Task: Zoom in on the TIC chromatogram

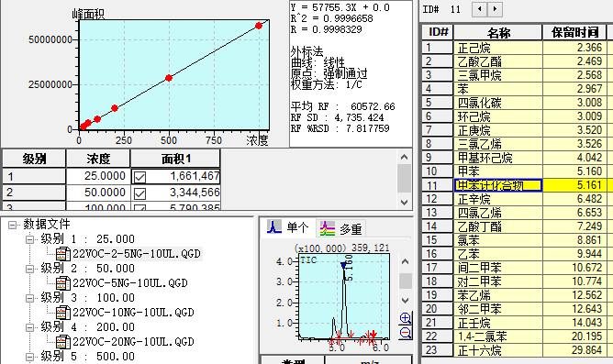Action: pyautogui.click(x=406, y=318)
